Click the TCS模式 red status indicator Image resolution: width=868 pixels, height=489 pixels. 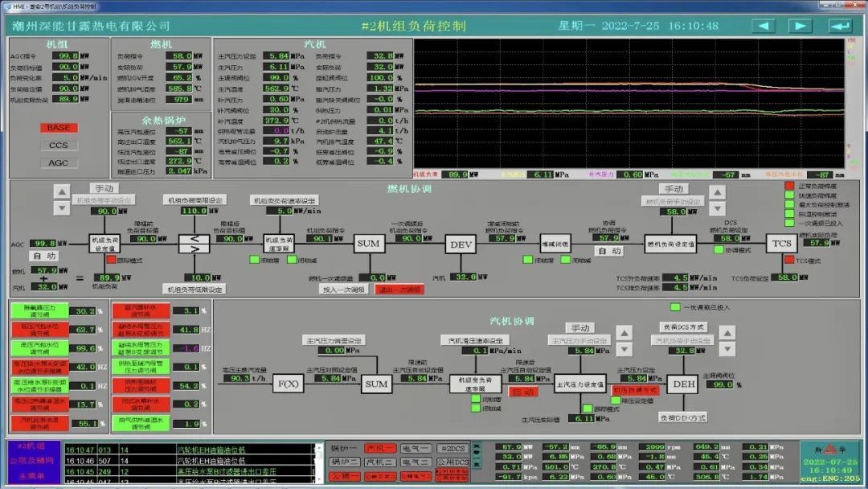click(789, 261)
